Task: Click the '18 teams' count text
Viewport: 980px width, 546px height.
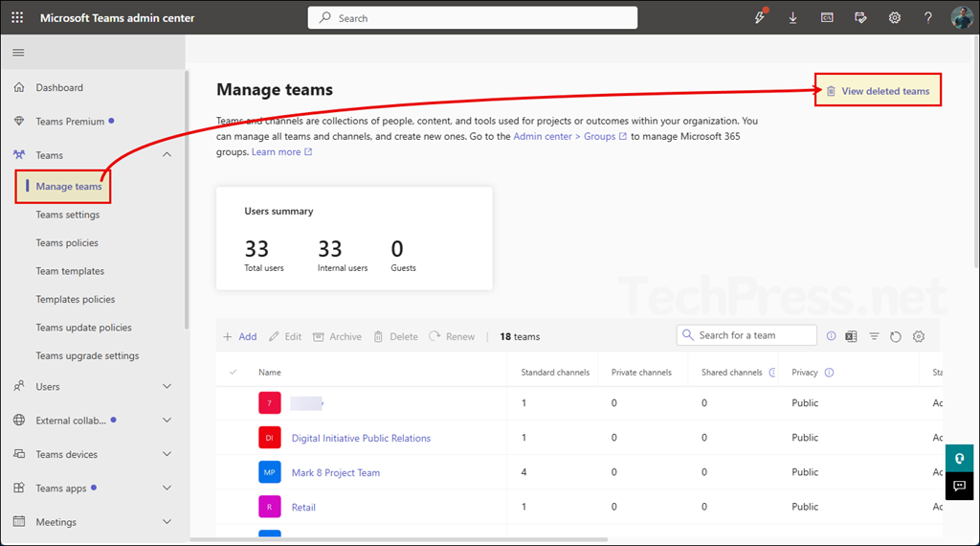Action: [520, 336]
